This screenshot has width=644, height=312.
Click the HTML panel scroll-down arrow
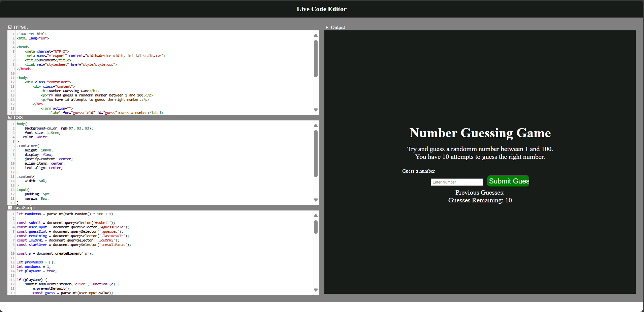tap(316, 110)
